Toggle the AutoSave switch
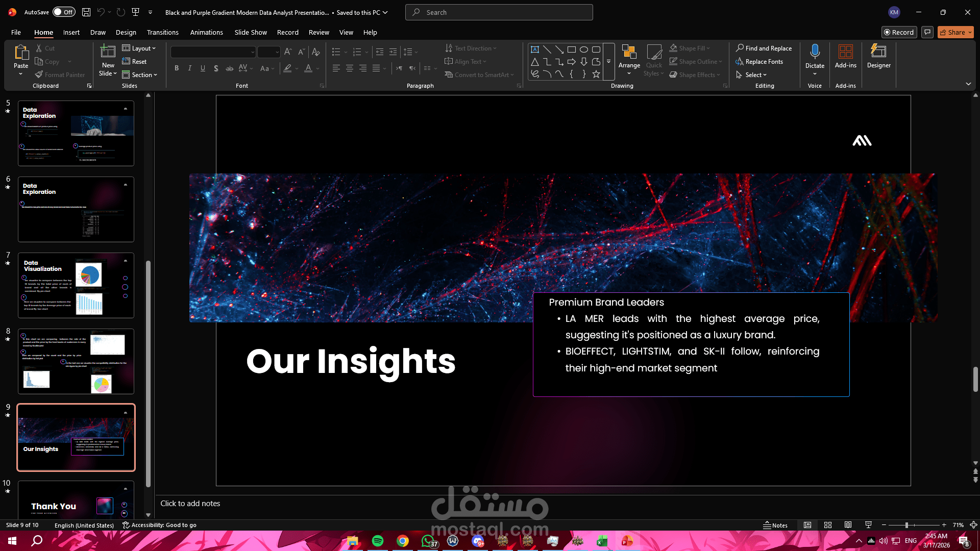Screen dimensions: 980x551 (64, 12)
